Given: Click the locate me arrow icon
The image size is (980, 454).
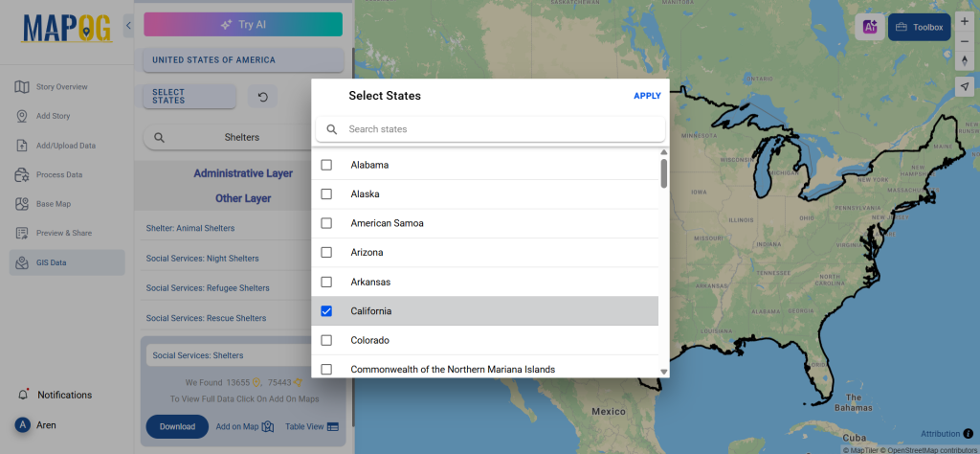Looking at the screenshot, I should tap(964, 86).
